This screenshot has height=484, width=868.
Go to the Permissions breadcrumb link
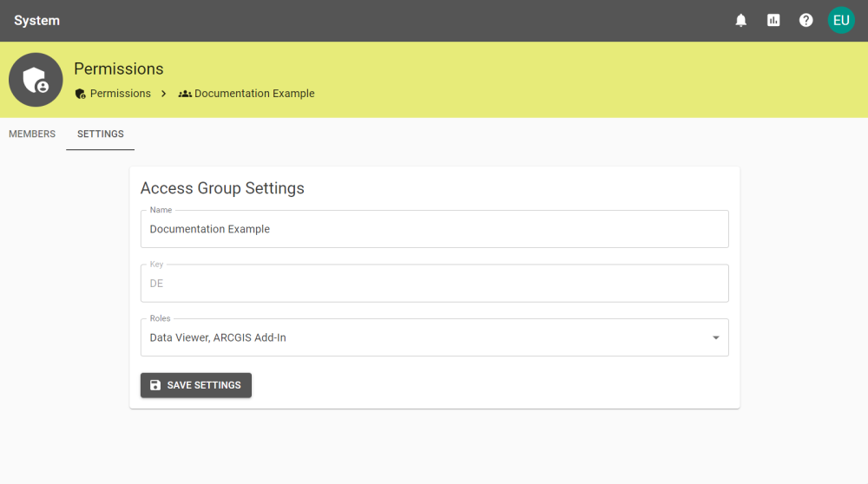pyautogui.click(x=120, y=94)
